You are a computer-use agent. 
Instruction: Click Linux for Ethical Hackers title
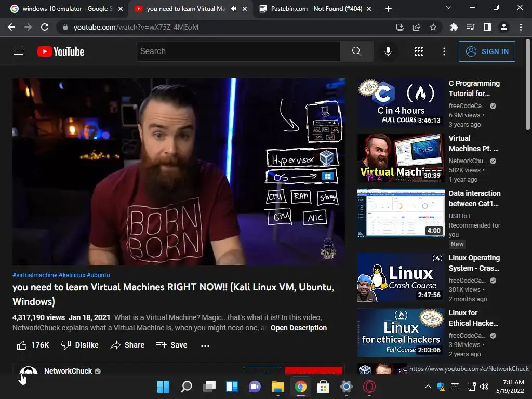pos(473,318)
